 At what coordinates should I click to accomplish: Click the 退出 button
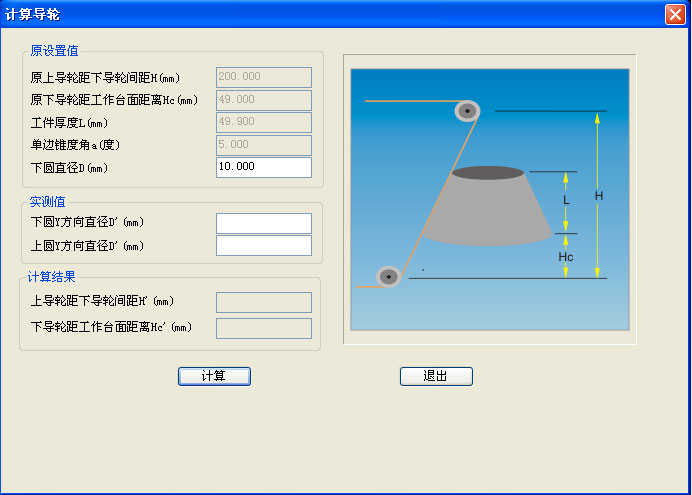click(x=436, y=376)
